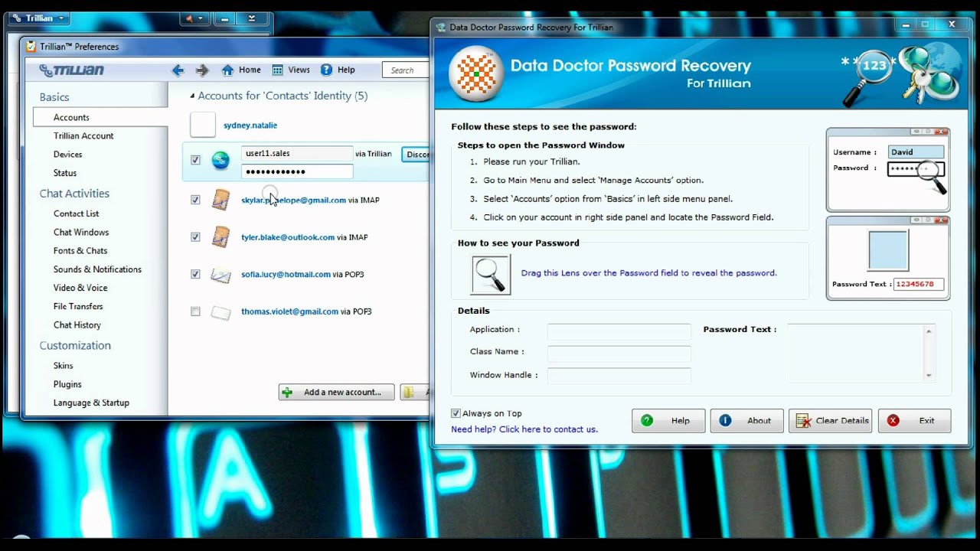Open Home in Trillian Preferences toolbar
This screenshot has height=551, width=980.
pyautogui.click(x=241, y=70)
